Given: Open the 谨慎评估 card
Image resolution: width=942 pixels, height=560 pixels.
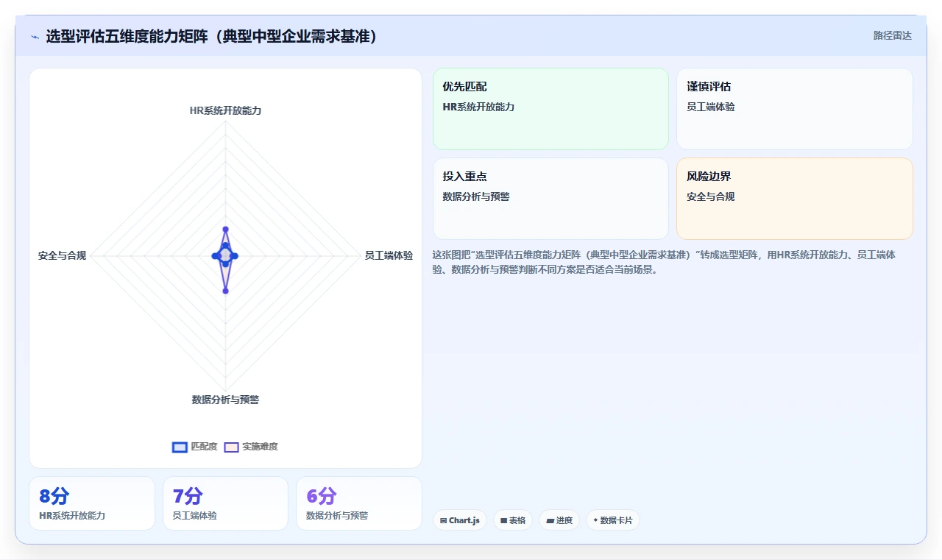Looking at the screenshot, I should [x=795, y=109].
